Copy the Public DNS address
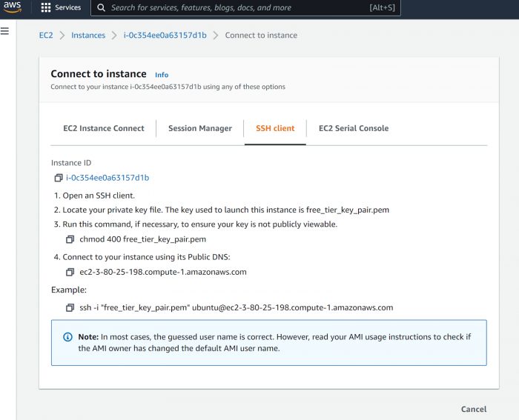This screenshot has width=519, height=420. (70, 272)
